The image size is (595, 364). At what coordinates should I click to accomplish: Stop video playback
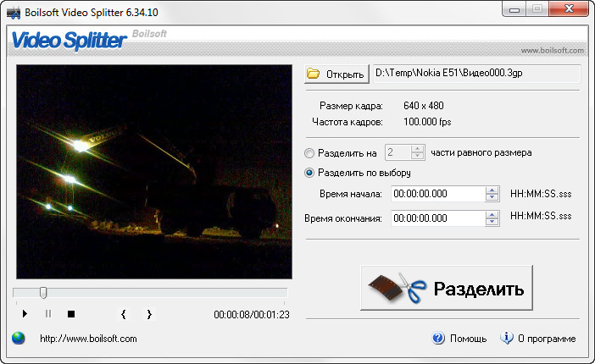click(x=71, y=314)
